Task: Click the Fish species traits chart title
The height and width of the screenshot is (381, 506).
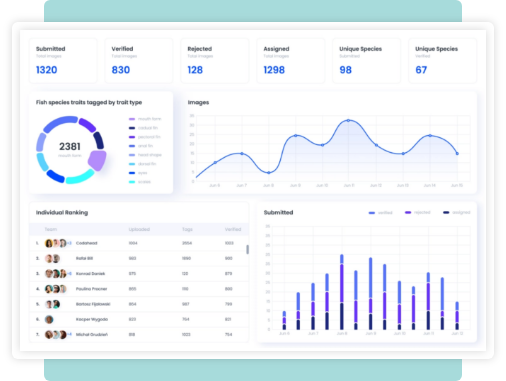Action: point(89,102)
